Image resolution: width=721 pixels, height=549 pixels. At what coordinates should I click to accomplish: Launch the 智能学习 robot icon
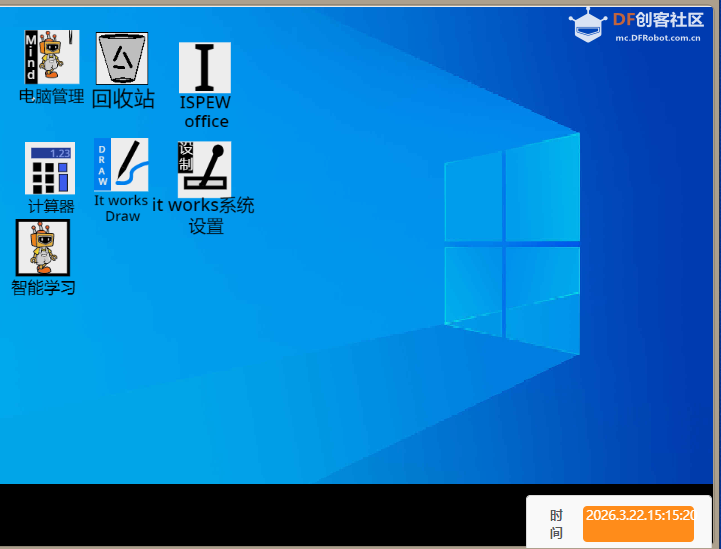click(43, 247)
